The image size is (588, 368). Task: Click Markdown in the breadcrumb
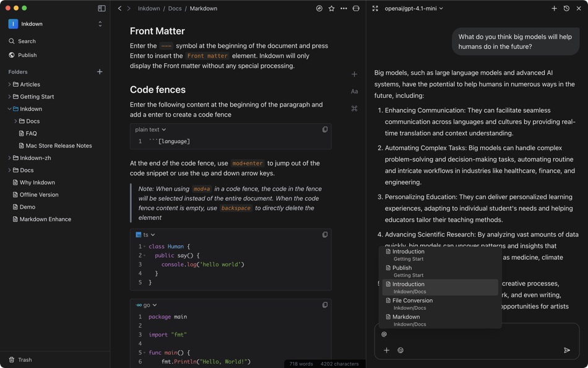click(x=203, y=8)
